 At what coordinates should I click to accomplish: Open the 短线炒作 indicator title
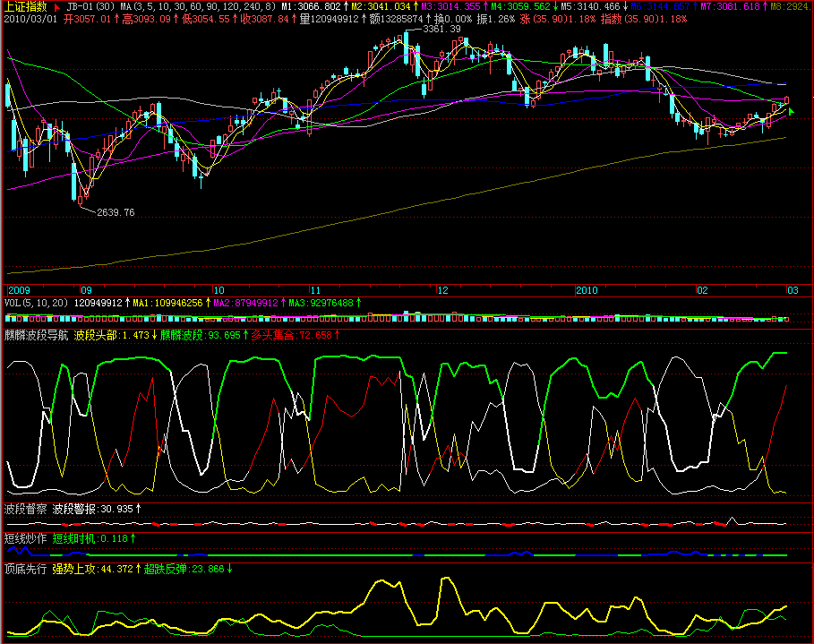coord(25,538)
